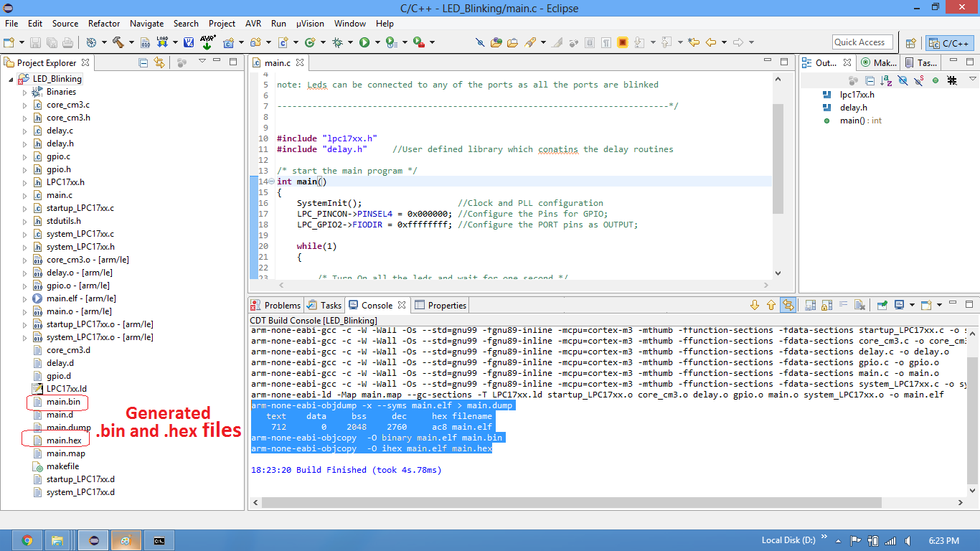Toggle Link with Editor in Project Explorer
This screenshot has width=980, height=551.
pyautogui.click(x=159, y=63)
